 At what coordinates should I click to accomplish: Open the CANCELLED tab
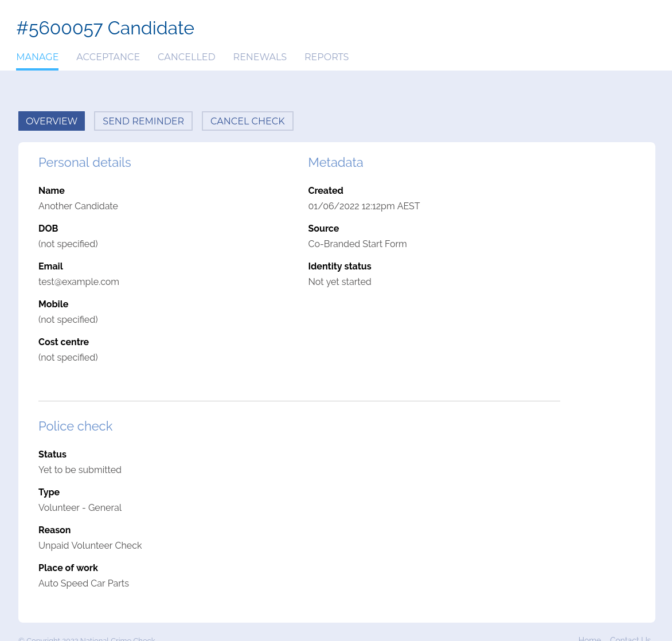(186, 57)
